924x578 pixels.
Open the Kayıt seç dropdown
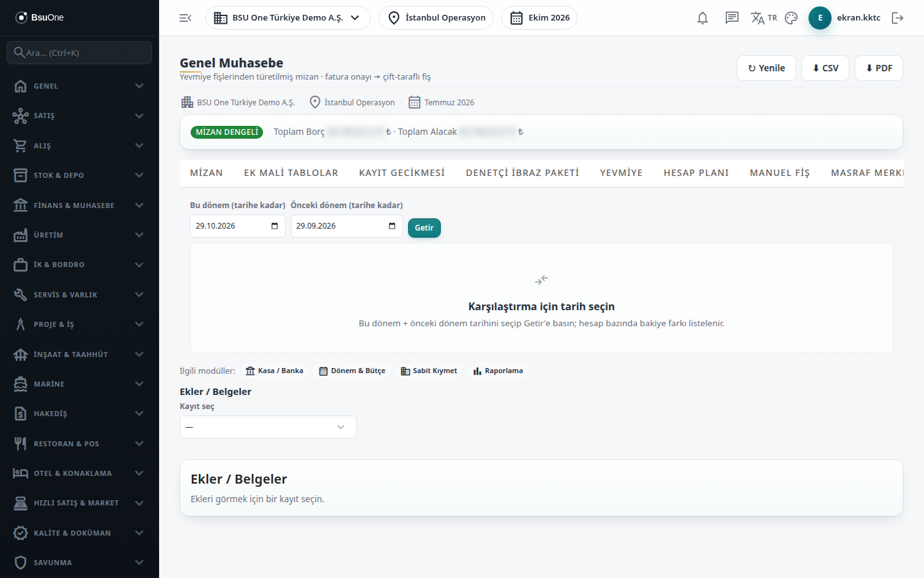pyautogui.click(x=268, y=427)
